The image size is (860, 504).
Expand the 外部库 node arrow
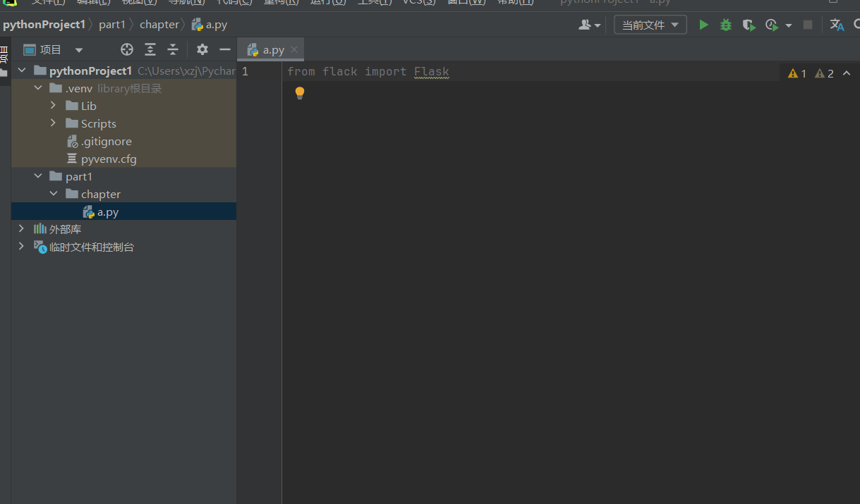(x=21, y=229)
